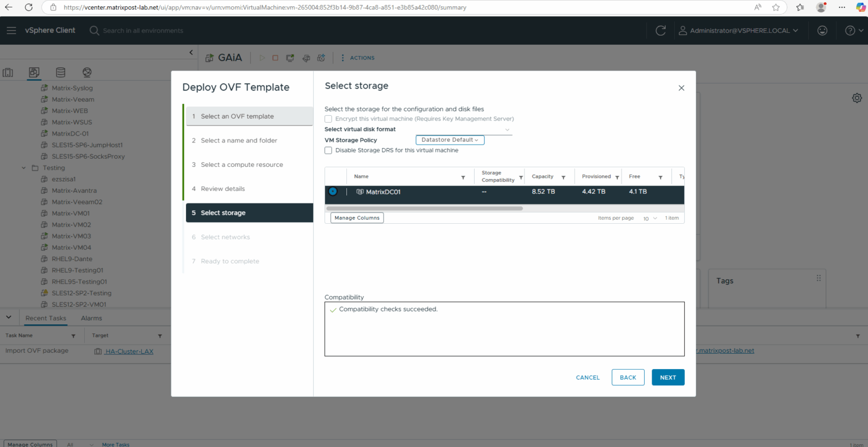Open the Storage inventory view

point(60,72)
